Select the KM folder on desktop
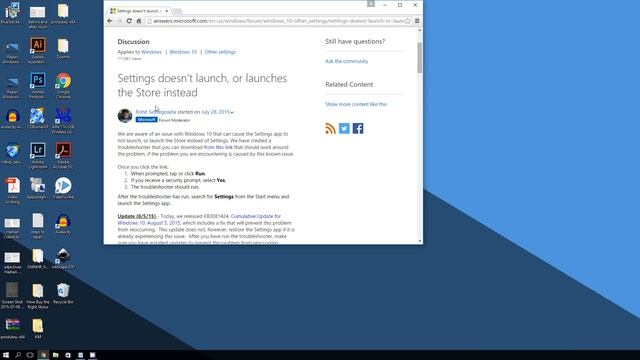Screen dimensions: 640x360 pyautogui.click(x=38, y=329)
